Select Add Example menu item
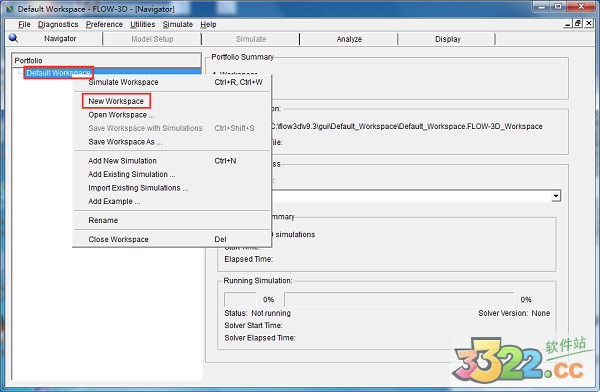 point(114,201)
